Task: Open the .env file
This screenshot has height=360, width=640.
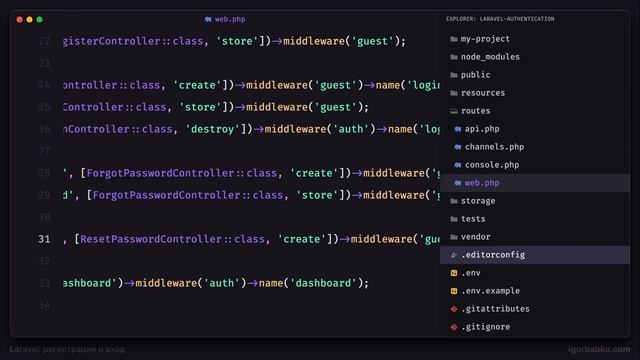Action: (x=535, y=273)
